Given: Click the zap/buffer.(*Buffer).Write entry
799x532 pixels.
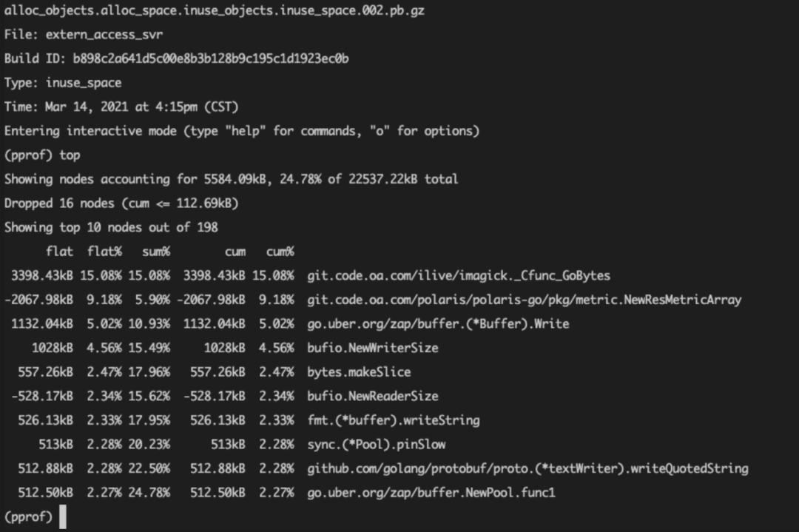Looking at the screenshot, I should pos(438,323).
